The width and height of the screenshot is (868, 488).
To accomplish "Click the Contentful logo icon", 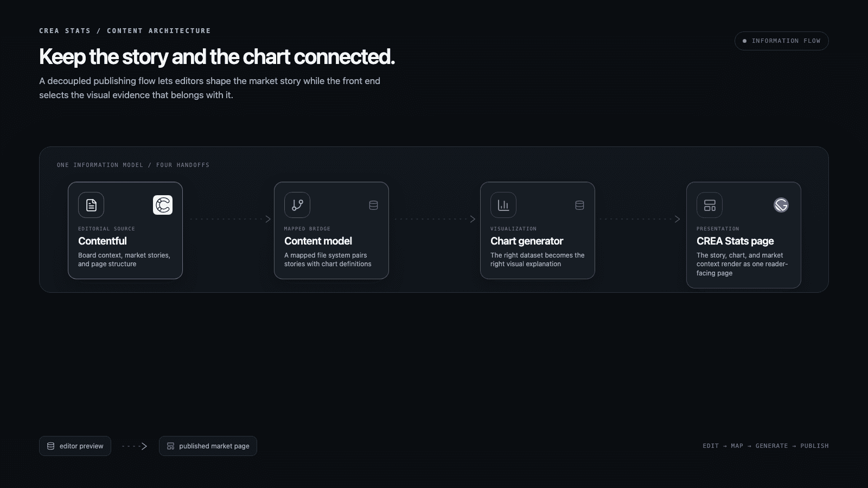I will pos(163,205).
